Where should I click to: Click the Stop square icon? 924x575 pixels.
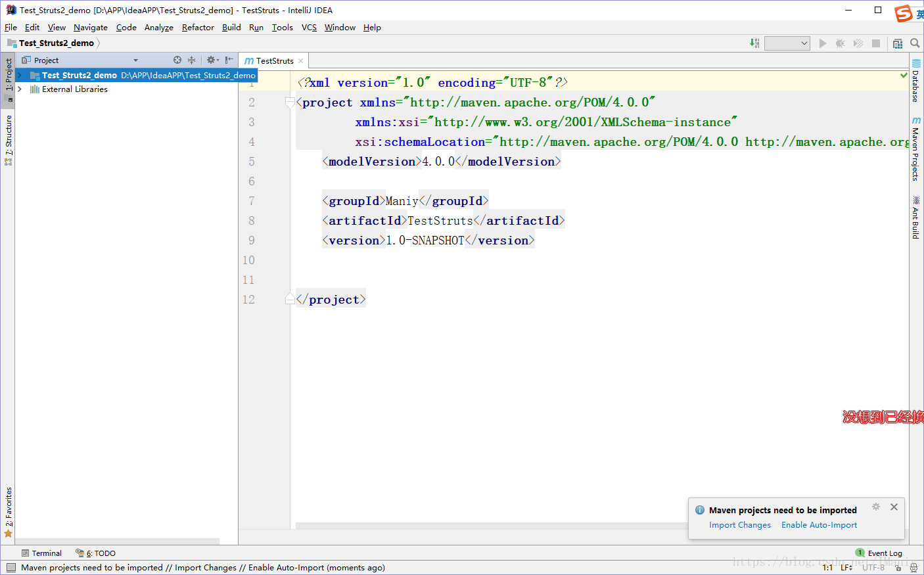pyautogui.click(x=876, y=43)
